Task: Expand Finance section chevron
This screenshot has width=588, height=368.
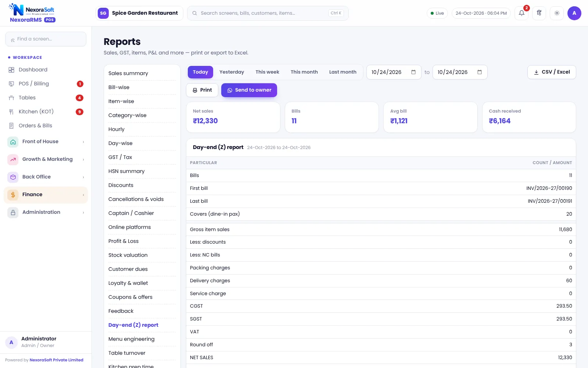Action: point(83,195)
